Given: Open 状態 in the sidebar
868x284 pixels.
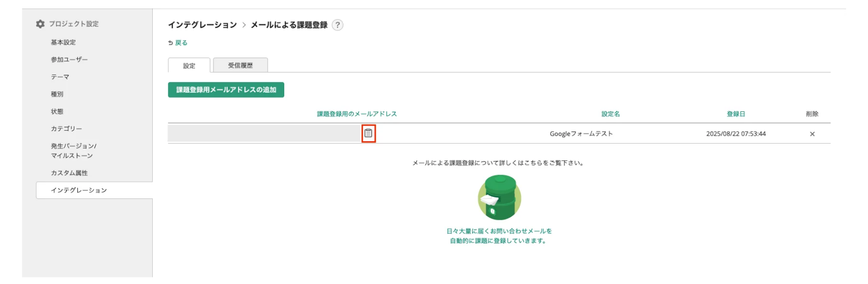Looking at the screenshot, I should click(57, 111).
